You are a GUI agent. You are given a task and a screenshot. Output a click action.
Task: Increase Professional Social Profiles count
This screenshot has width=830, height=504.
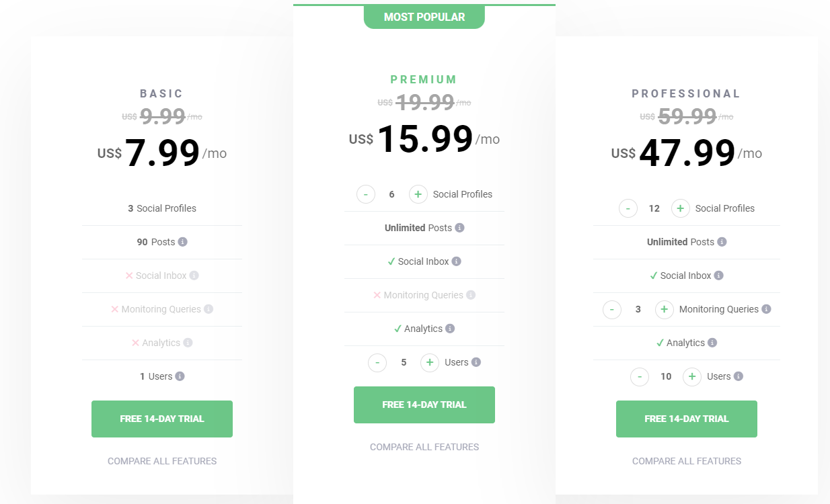tap(681, 208)
